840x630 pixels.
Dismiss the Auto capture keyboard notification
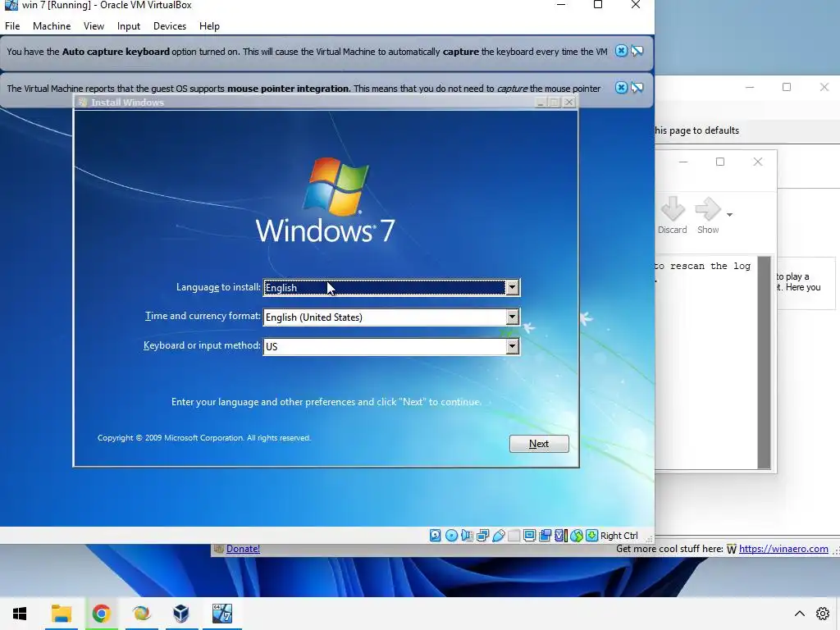tap(621, 51)
